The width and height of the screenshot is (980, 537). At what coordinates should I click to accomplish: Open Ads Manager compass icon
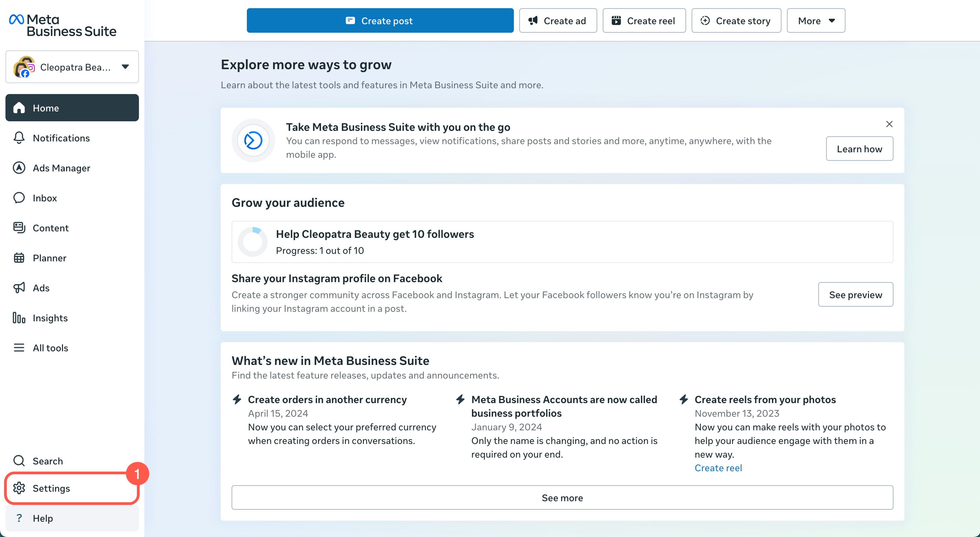19,168
